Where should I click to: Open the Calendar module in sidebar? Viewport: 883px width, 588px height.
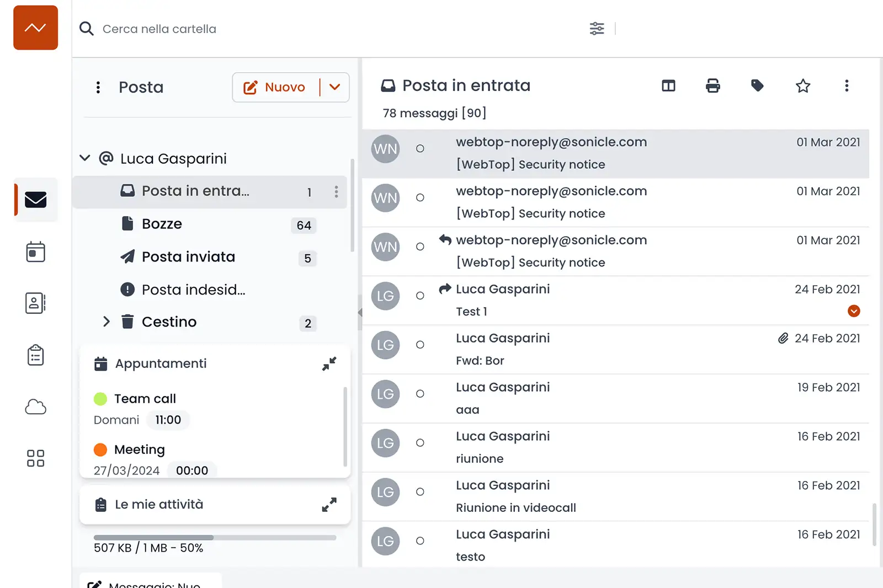35,252
